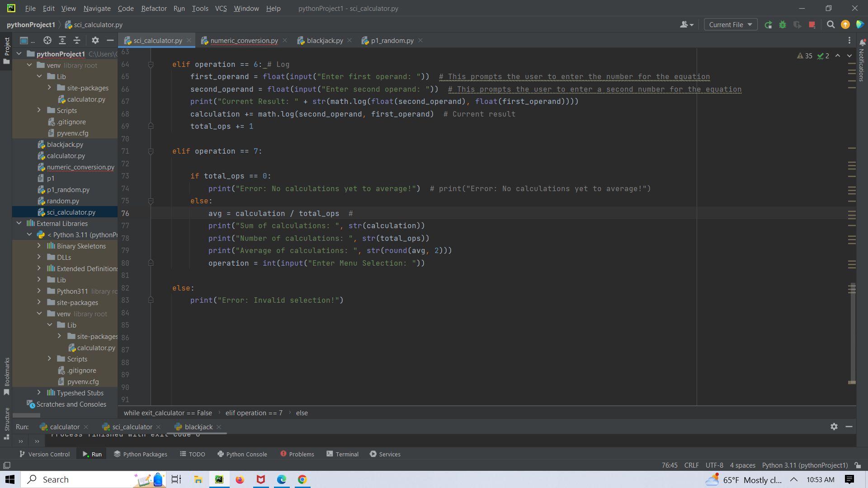Select blackjack.py in Project tree
Viewport: 868px width, 488px height.
tap(65, 144)
